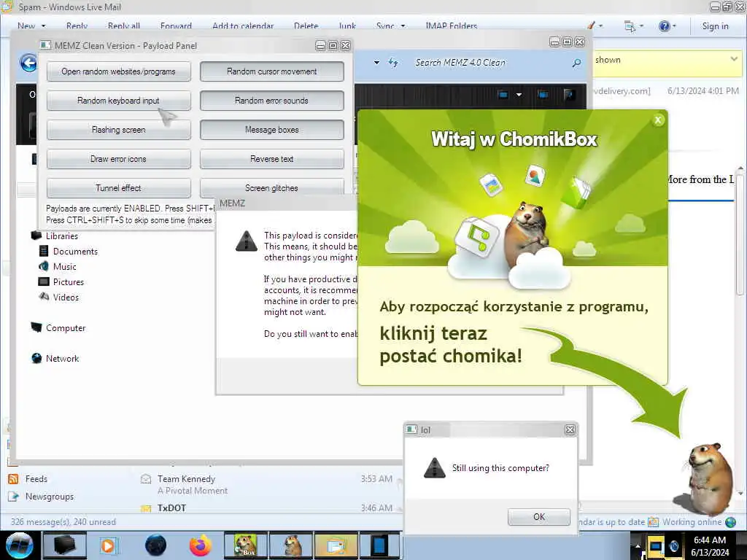
Task: Click Junk in Live Mail toolbar
Action: click(347, 26)
